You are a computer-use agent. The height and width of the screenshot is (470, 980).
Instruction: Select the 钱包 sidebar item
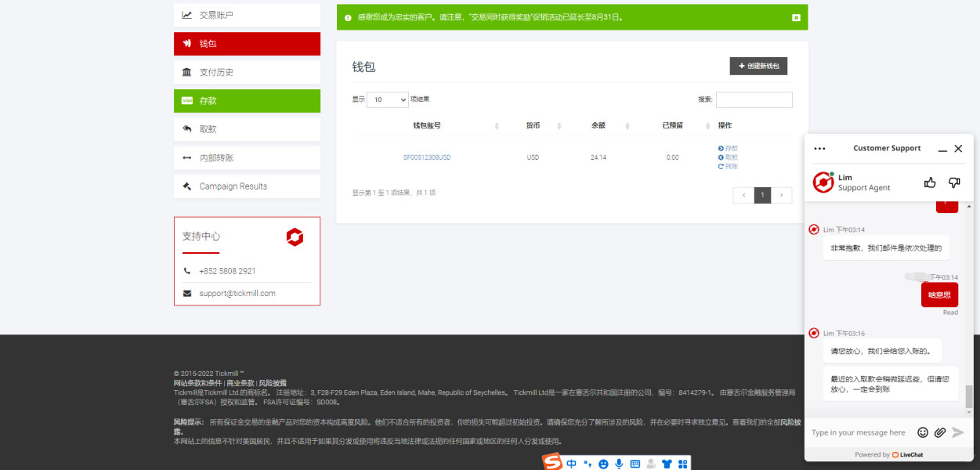pyautogui.click(x=247, y=44)
